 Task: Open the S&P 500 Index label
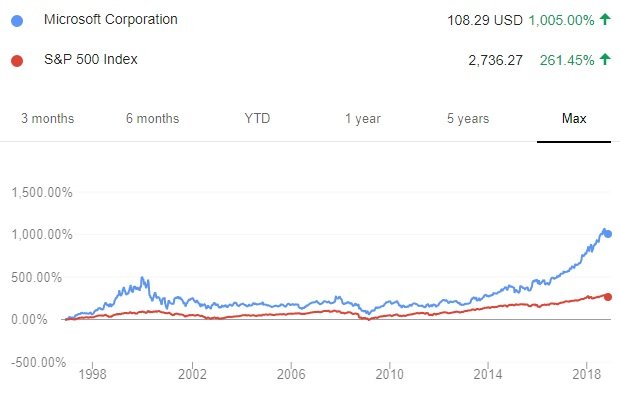tap(91, 59)
